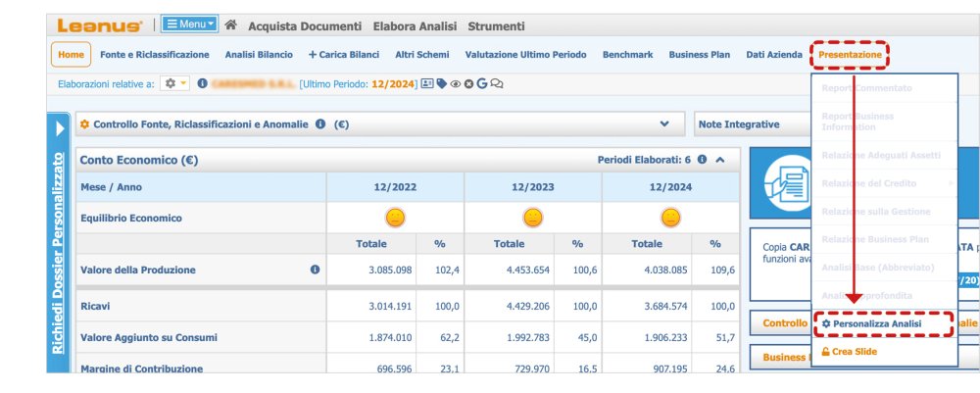The image size is (980, 393).
Task: Collapse the Conto Economico panel
Action: pyautogui.click(x=720, y=159)
